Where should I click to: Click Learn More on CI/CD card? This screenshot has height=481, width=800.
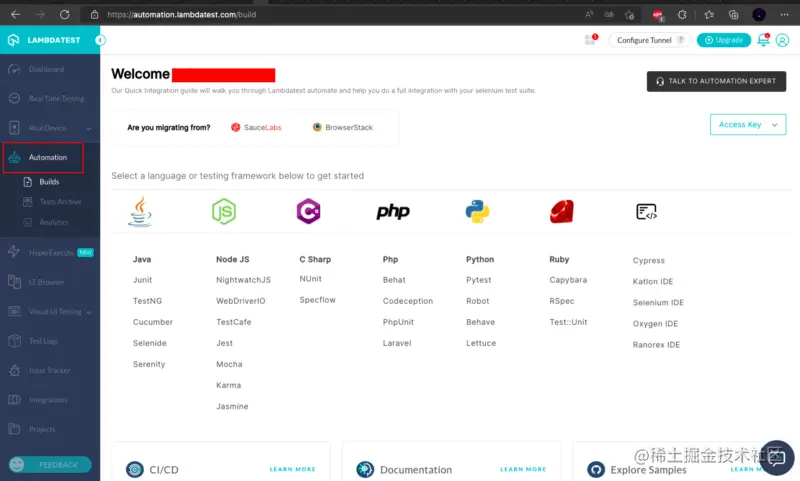point(292,469)
